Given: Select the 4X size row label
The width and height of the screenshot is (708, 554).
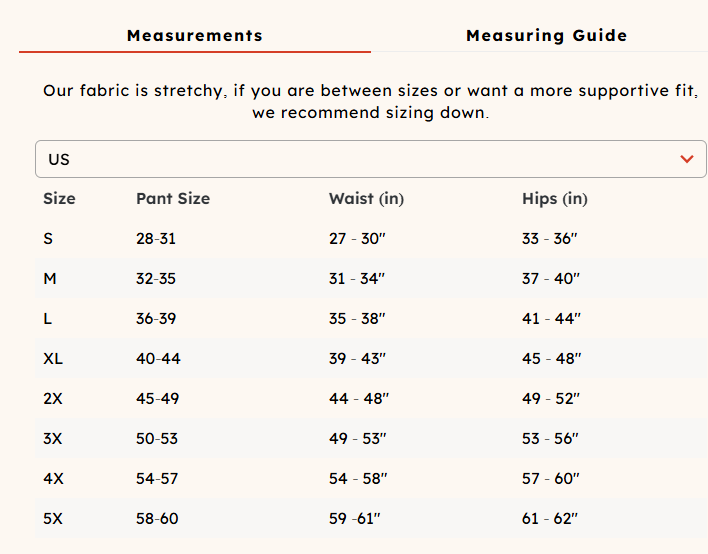Looking at the screenshot, I should 53,479.
